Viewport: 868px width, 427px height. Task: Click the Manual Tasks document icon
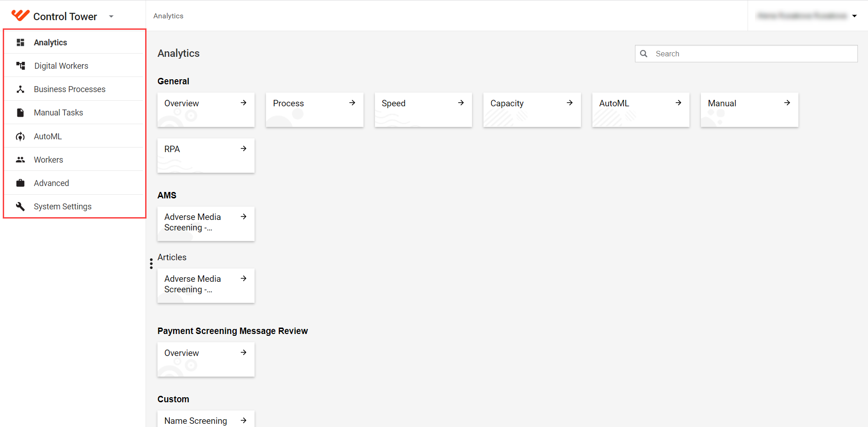(x=20, y=113)
